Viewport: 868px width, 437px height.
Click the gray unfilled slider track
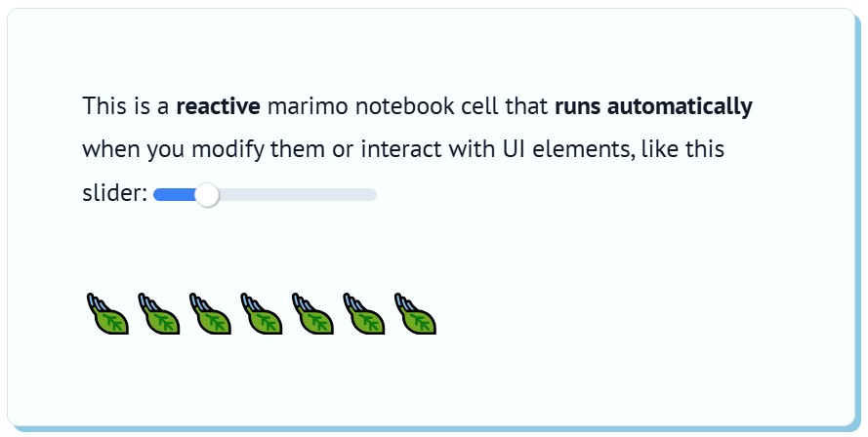coord(299,195)
